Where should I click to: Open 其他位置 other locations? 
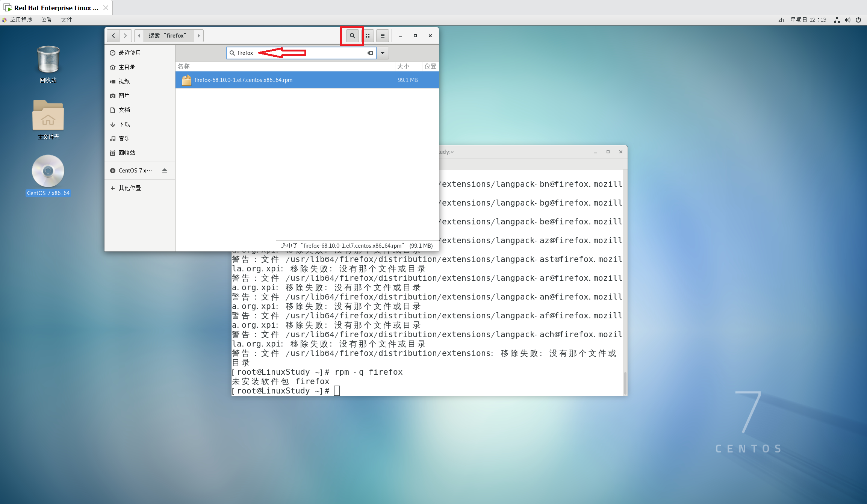coord(140,188)
